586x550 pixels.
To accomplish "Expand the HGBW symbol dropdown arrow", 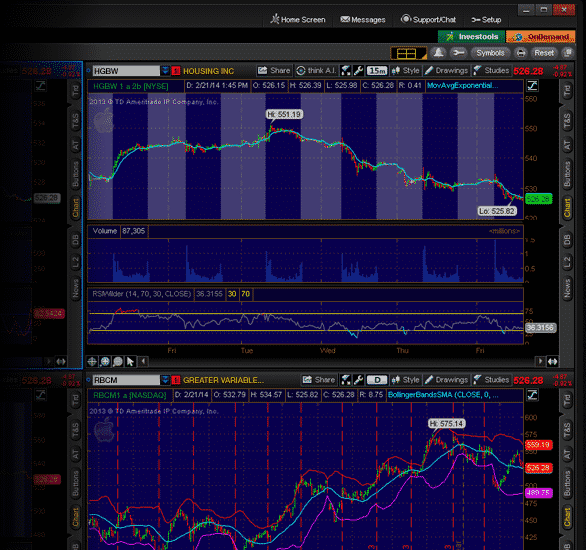I will tap(165, 71).
